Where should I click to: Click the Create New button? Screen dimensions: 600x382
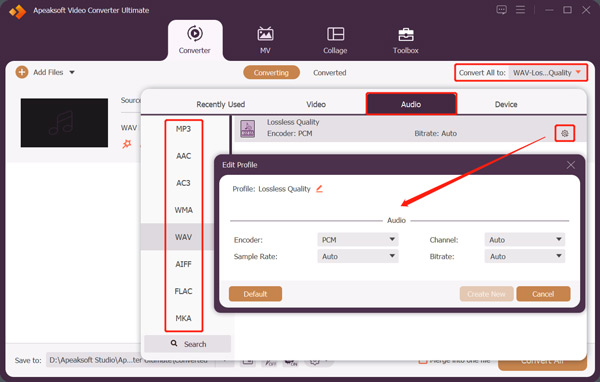(486, 294)
